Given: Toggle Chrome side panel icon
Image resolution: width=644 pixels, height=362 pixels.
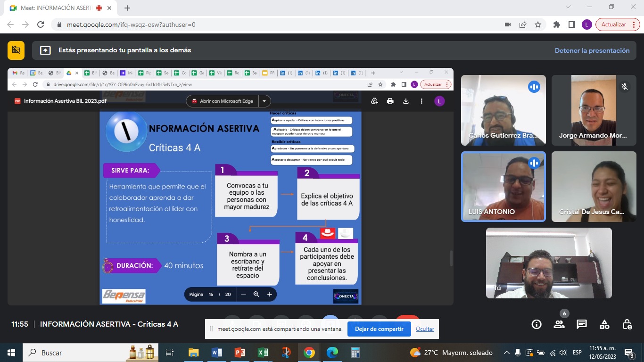Looking at the screenshot, I should [572, 25].
